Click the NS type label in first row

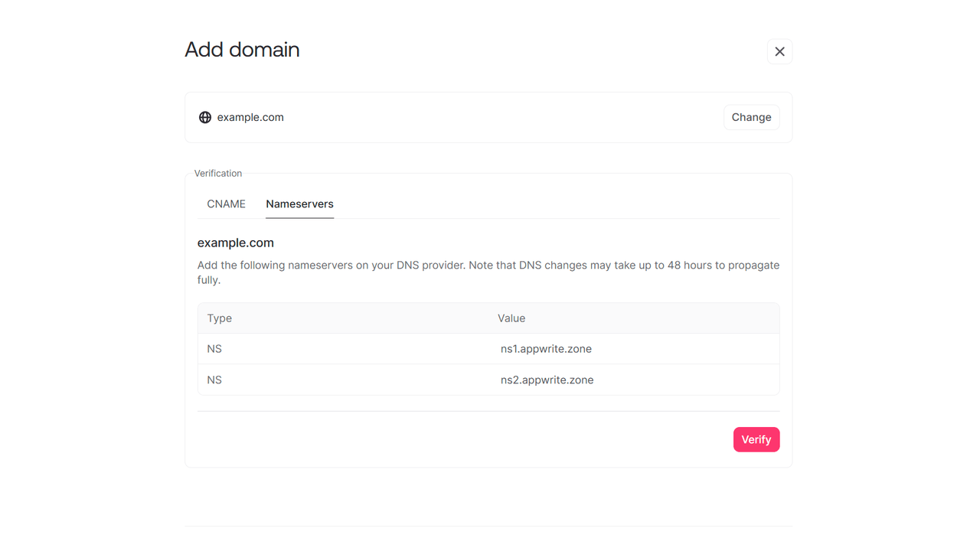point(214,348)
